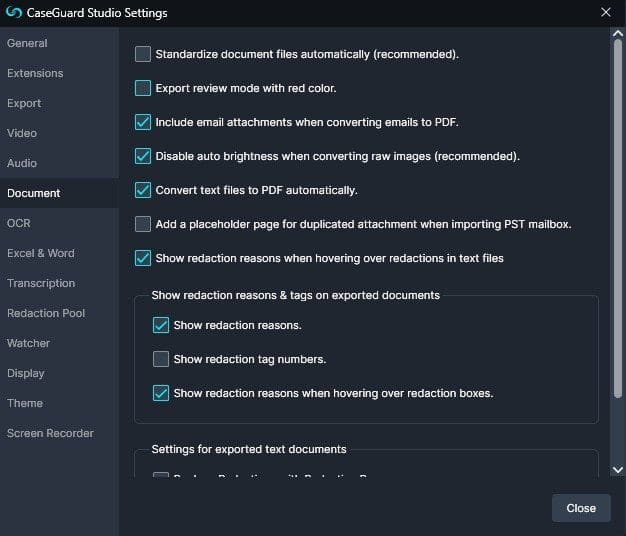Image resolution: width=626 pixels, height=536 pixels.
Task: Click the Close button
Action: coord(581,508)
